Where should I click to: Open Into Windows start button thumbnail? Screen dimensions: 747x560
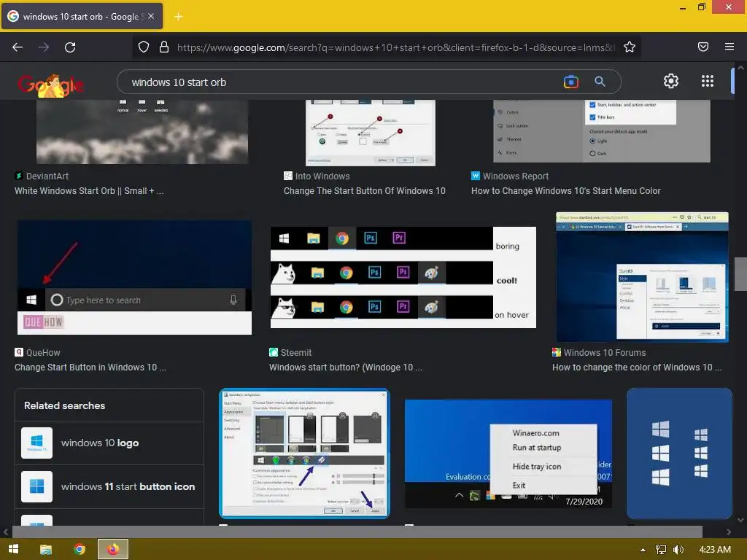pos(370,133)
